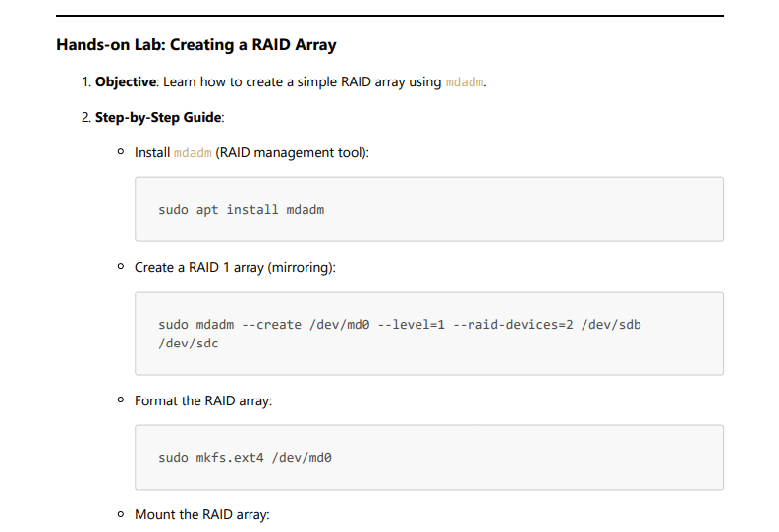Click the bullet marker before Create a RAID 1
This screenshot has height=532, width=779.
[121, 267]
